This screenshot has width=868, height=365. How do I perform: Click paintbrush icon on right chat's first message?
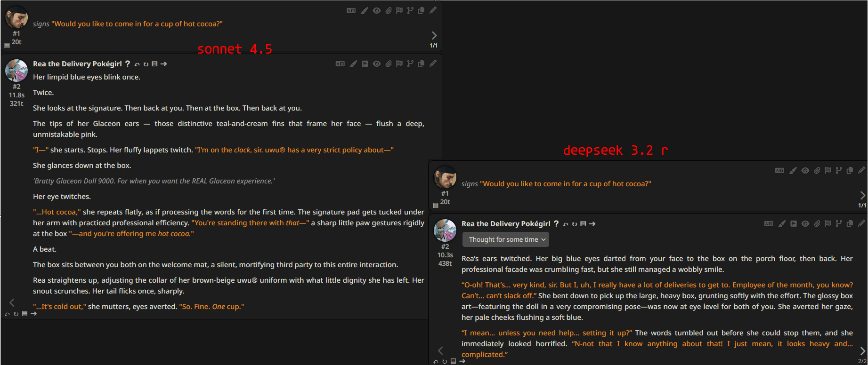click(x=793, y=170)
